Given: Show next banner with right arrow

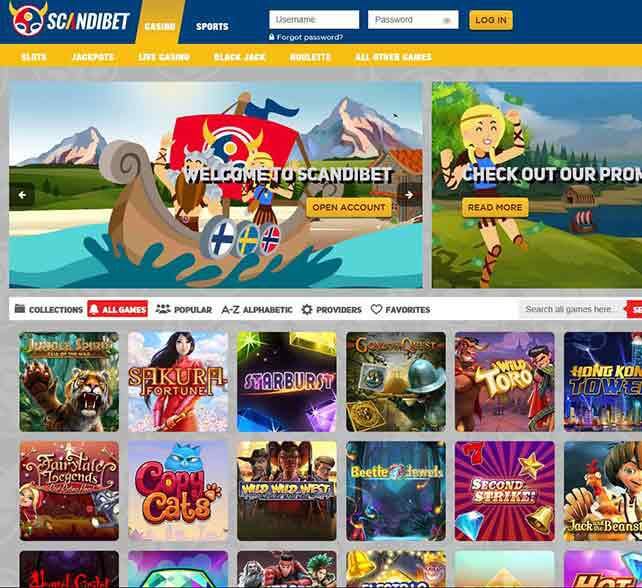Looking at the screenshot, I should [x=409, y=195].
